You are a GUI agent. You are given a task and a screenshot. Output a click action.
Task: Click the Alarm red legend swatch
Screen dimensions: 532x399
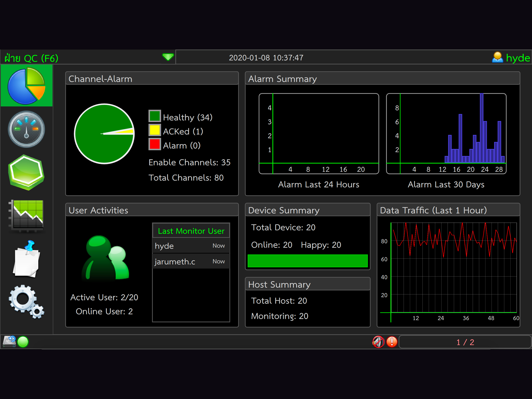(155, 144)
